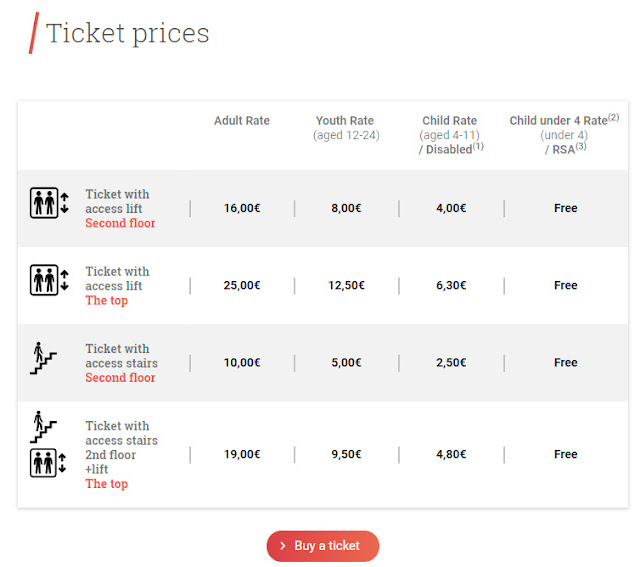Click the arrow chevron inside Buy a ticket

click(282, 546)
